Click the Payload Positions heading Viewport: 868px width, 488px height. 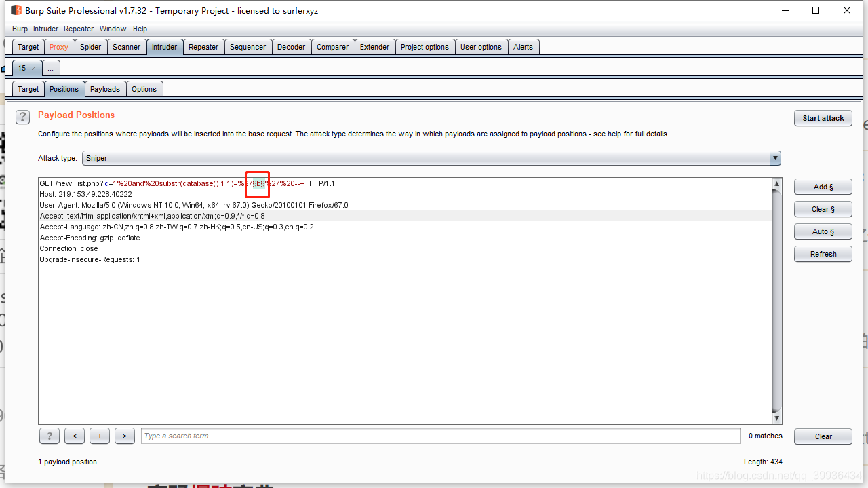pyautogui.click(x=76, y=115)
